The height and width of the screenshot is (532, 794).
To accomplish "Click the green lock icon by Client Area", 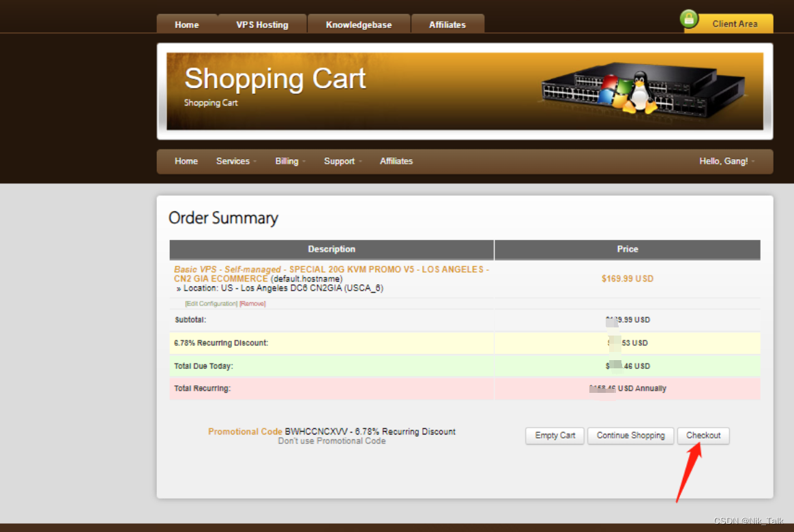I will tap(689, 19).
